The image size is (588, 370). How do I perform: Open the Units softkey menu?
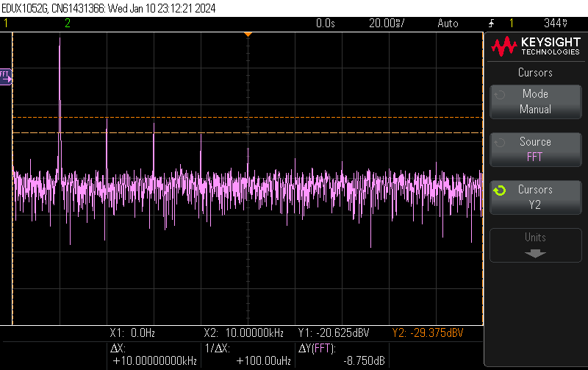536,245
